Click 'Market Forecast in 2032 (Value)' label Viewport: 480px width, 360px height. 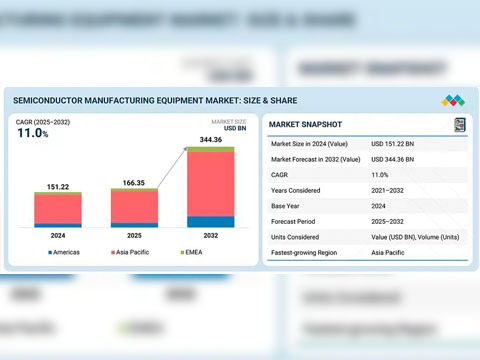[316, 159]
